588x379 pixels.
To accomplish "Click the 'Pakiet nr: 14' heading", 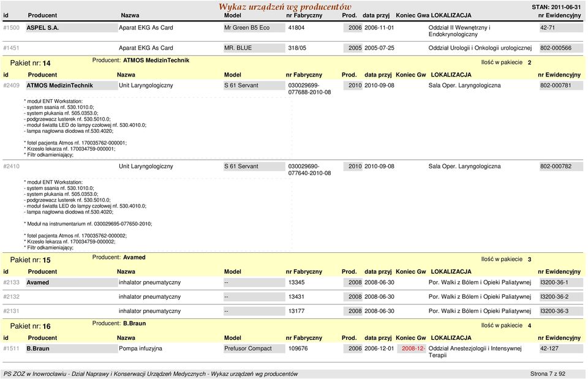I will tap(31, 63).
